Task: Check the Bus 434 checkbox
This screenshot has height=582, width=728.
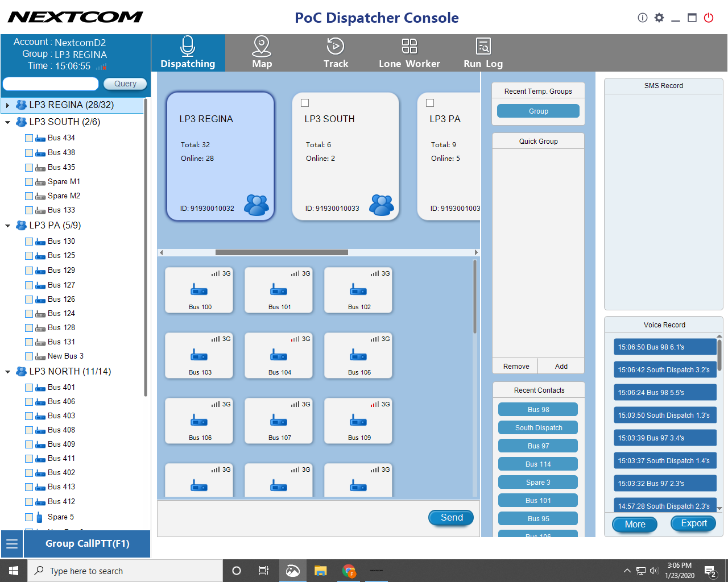Action: point(29,138)
